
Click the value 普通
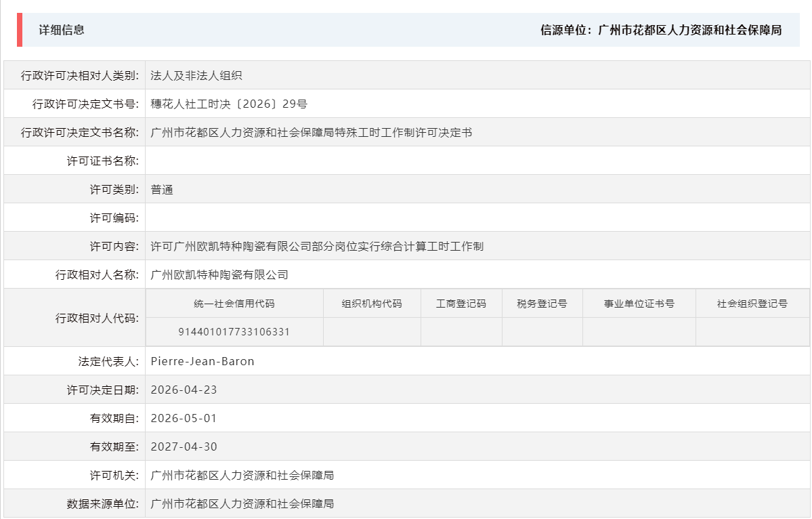[162, 190]
